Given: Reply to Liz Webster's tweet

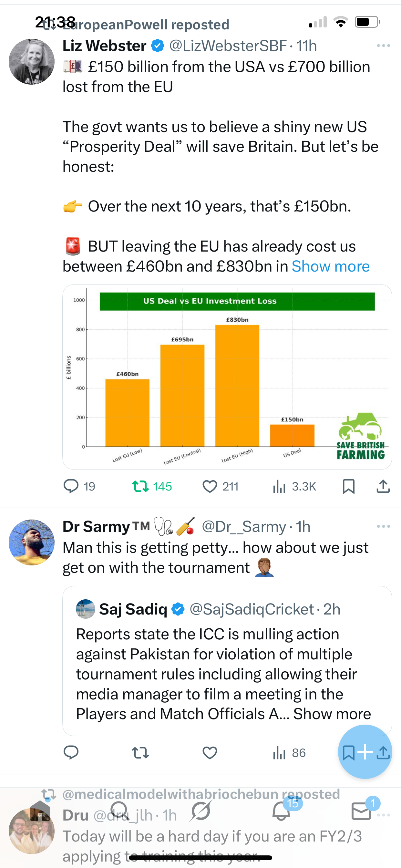Looking at the screenshot, I should click(71, 486).
